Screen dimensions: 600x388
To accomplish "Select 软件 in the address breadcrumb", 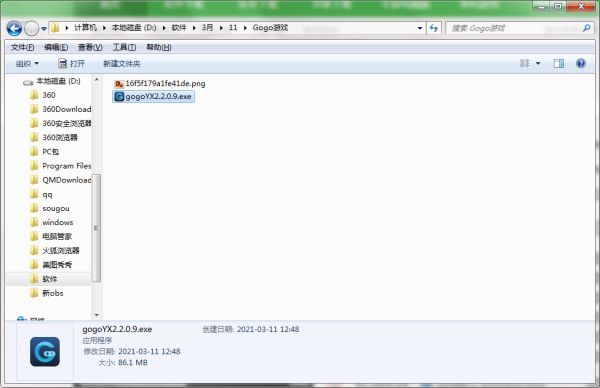I will point(179,28).
